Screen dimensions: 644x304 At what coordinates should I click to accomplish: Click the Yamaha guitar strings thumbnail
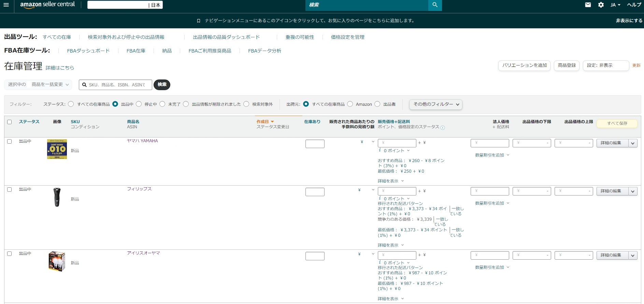(57, 149)
